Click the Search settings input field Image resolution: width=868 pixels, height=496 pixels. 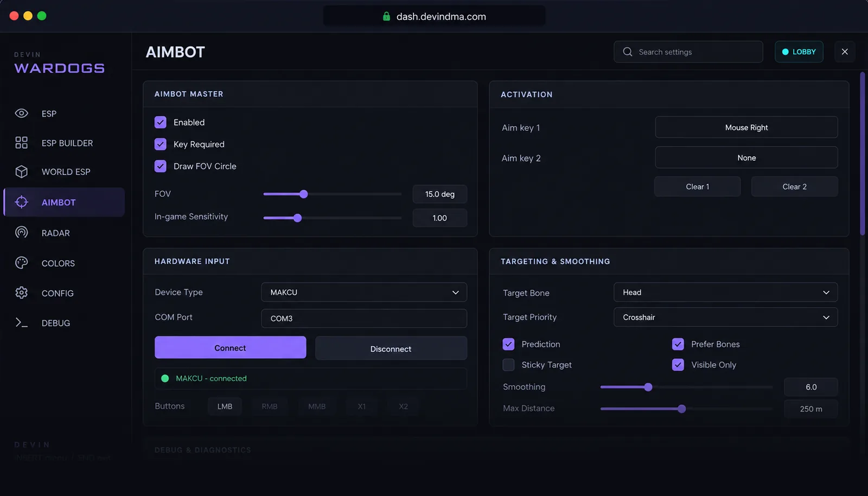(x=688, y=52)
